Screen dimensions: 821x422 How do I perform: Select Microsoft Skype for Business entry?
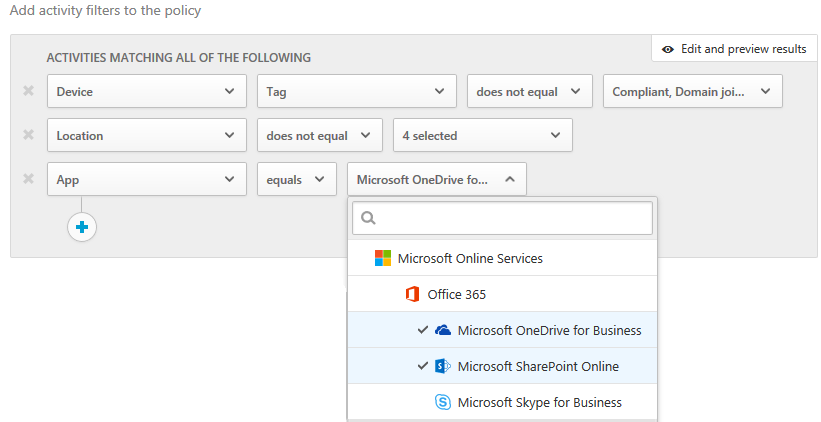click(x=502, y=402)
